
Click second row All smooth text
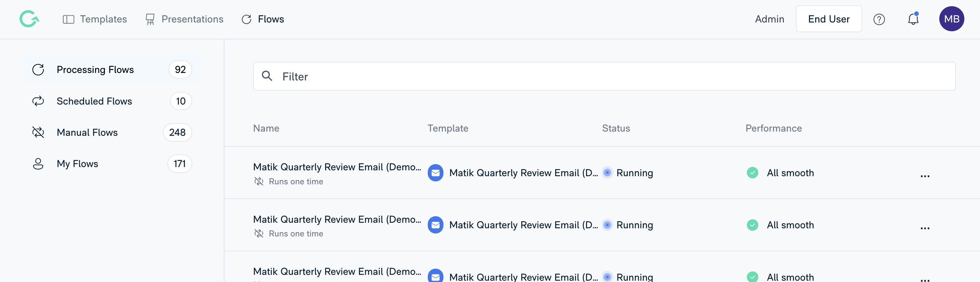coord(790,225)
